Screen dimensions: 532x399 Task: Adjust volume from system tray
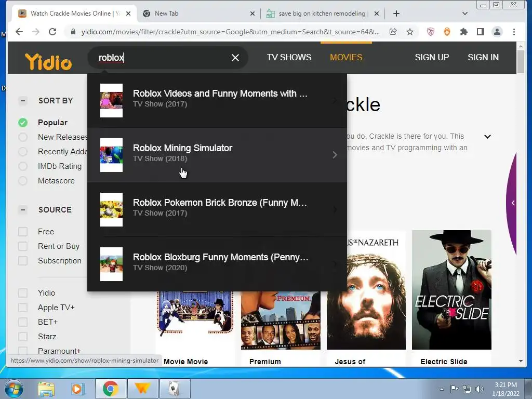(480, 389)
